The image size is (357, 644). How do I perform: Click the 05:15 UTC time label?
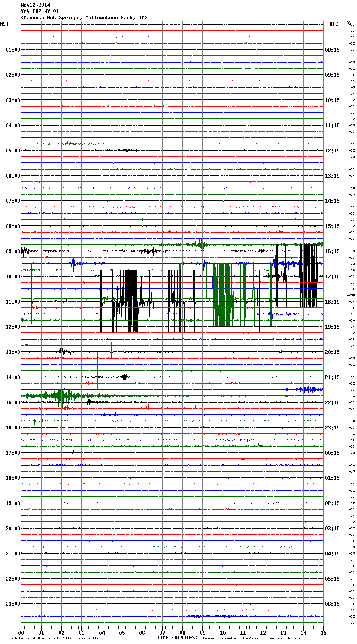pyautogui.click(x=332, y=579)
